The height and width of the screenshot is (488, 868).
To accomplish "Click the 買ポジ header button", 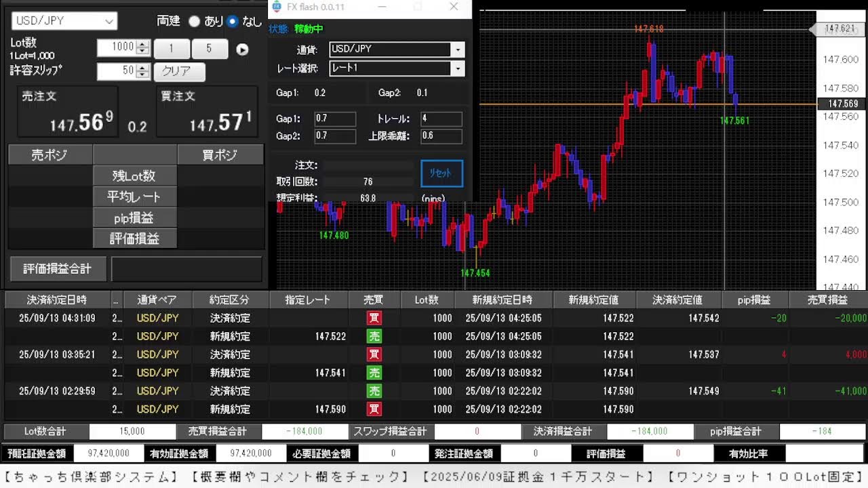I will click(x=220, y=155).
